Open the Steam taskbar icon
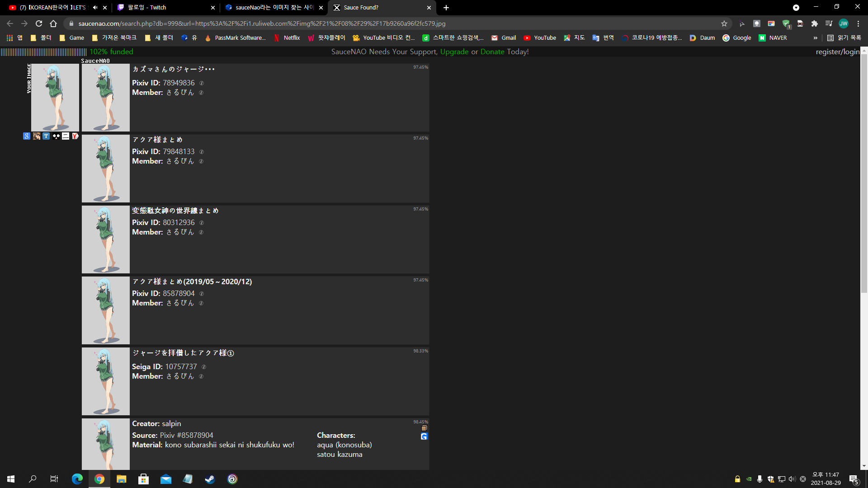The height and width of the screenshot is (488, 868). coord(210,479)
